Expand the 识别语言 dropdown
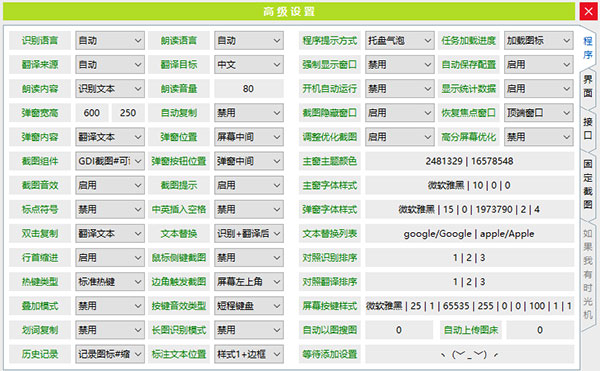600x371 pixels. click(x=110, y=41)
